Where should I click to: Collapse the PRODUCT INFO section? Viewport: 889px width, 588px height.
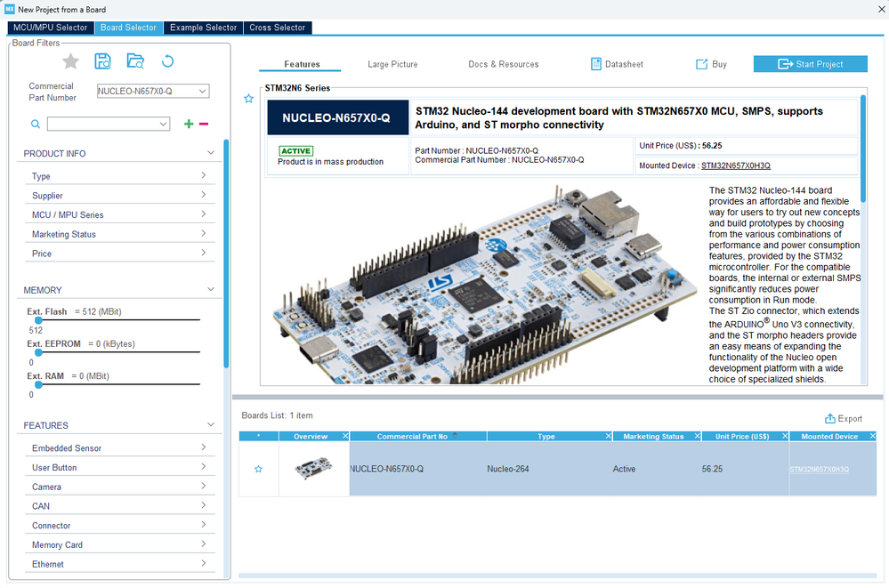210,153
